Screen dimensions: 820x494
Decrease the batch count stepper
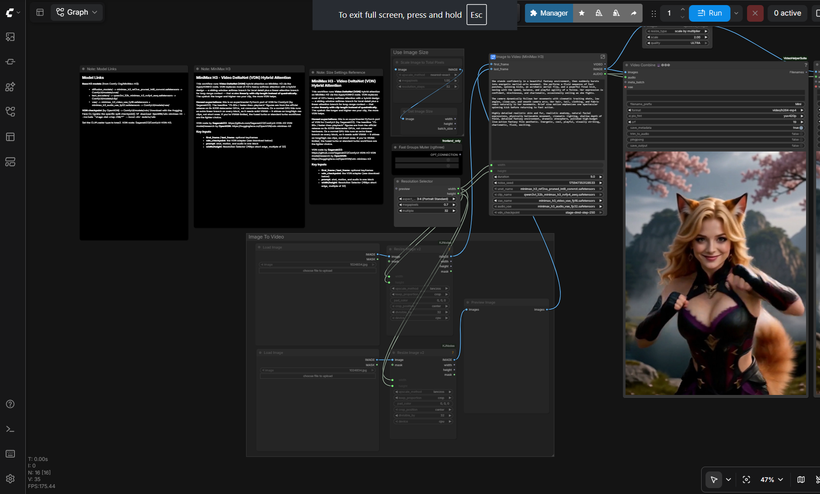click(682, 17)
